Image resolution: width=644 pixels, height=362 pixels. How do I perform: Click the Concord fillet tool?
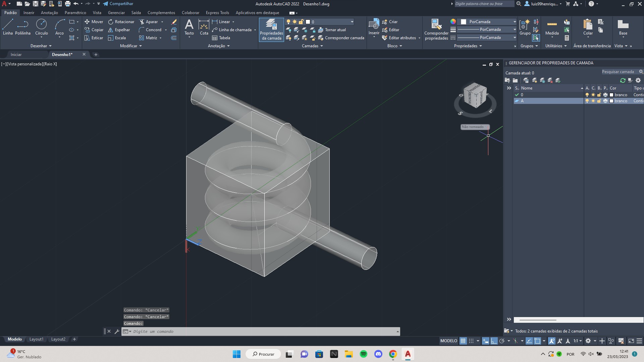[x=150, y=30]
